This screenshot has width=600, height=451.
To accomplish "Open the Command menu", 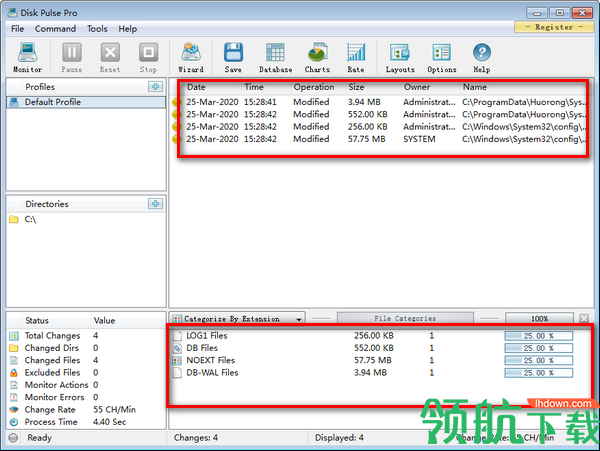I will tap(55, 29).
